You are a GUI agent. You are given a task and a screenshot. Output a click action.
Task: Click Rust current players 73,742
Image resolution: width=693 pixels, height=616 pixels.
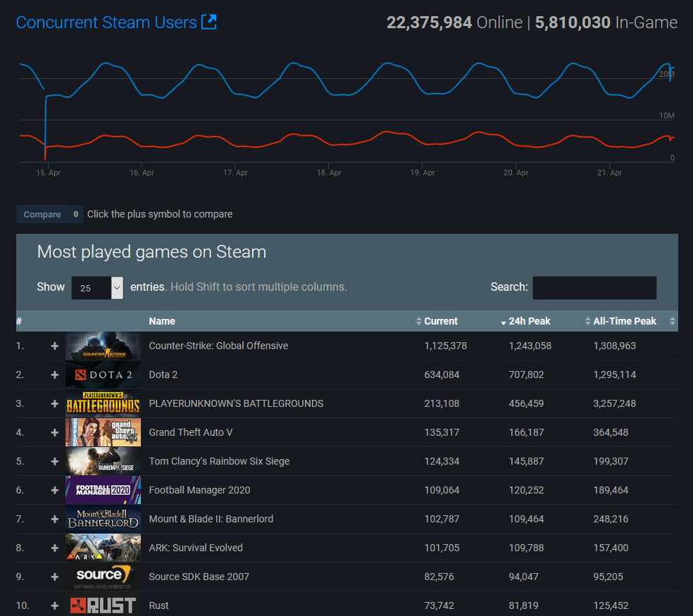coord(439,606)
